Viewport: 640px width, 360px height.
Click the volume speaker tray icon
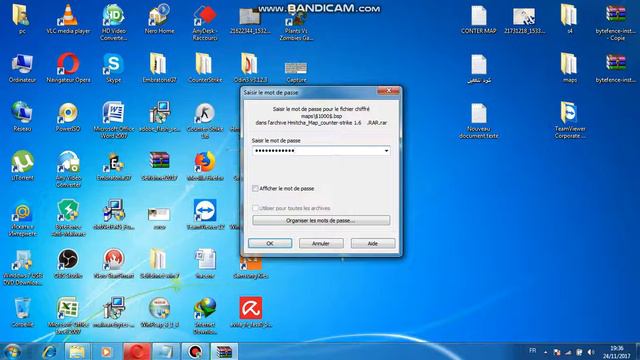coord(590,352)
